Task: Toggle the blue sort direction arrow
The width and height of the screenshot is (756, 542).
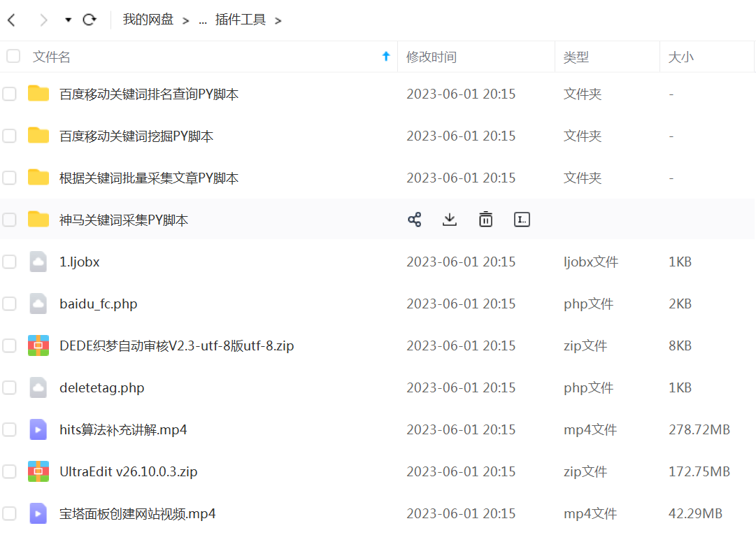Action: pos(386,57)
